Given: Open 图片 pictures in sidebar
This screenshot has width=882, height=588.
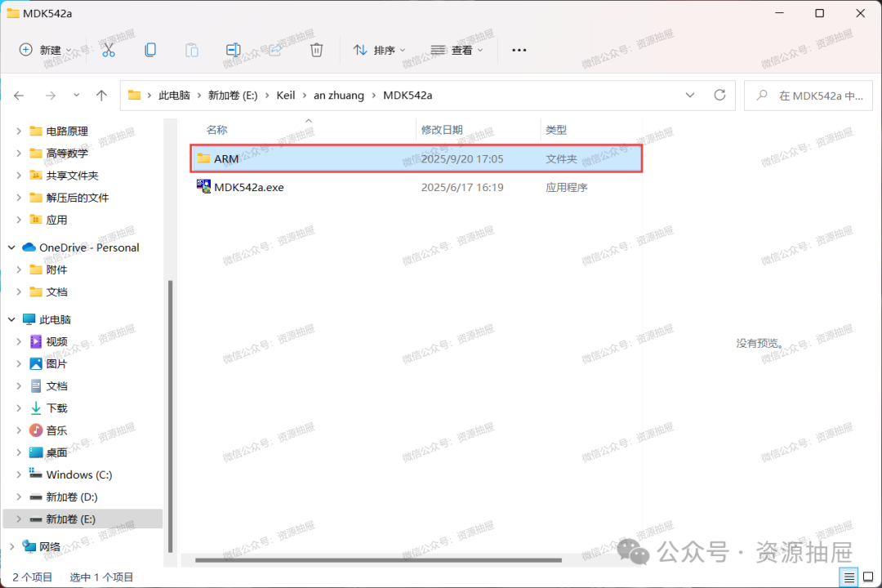Looking at the screenshot, I should tap(56, 364).
